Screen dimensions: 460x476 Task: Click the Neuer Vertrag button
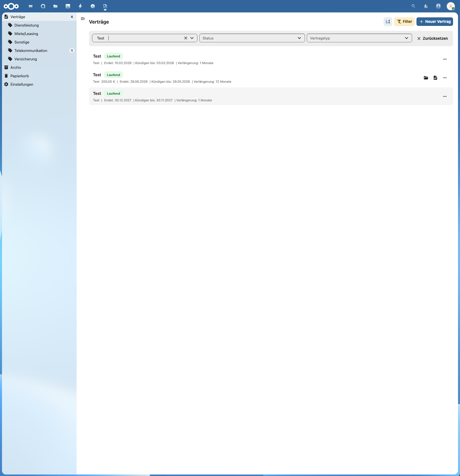[x=435, y=22]
